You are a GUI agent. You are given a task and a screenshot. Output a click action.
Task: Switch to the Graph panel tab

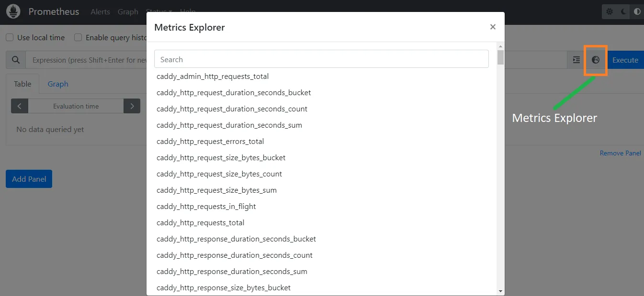tap(58, 84)
